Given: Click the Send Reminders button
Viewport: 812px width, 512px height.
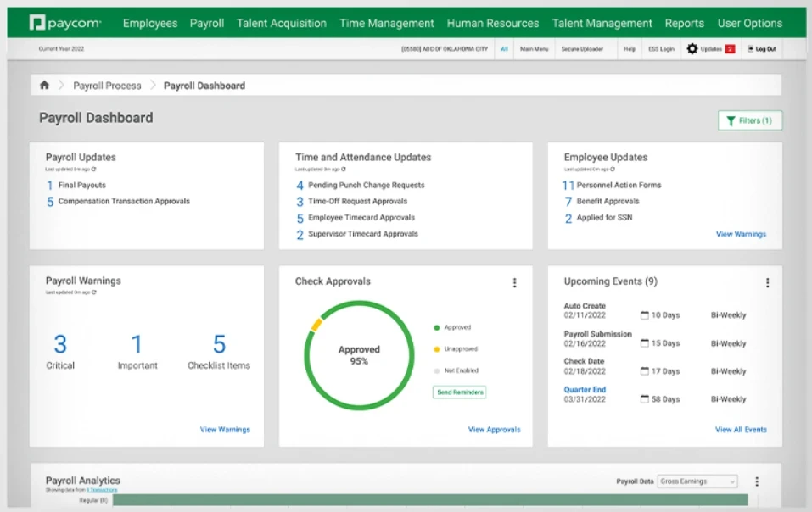Looking at the screenshot, I should coord(459,392).
